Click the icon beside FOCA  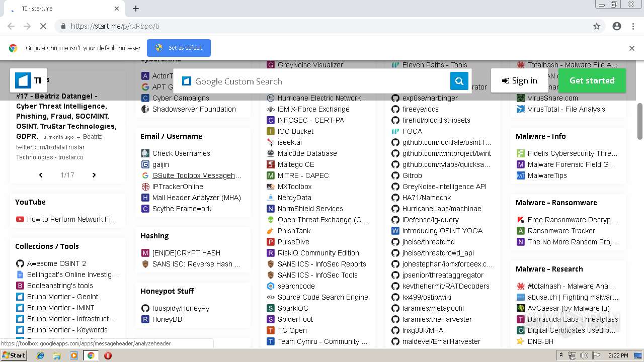[x=395, y=131]
